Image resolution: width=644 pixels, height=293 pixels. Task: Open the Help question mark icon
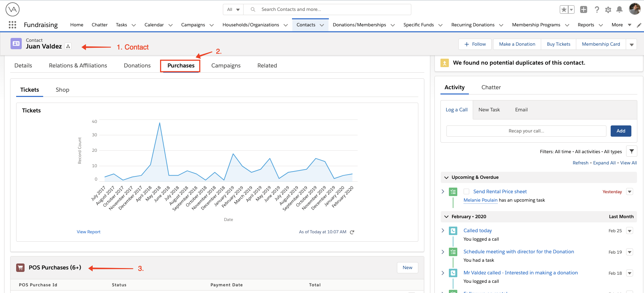[597, 9]
